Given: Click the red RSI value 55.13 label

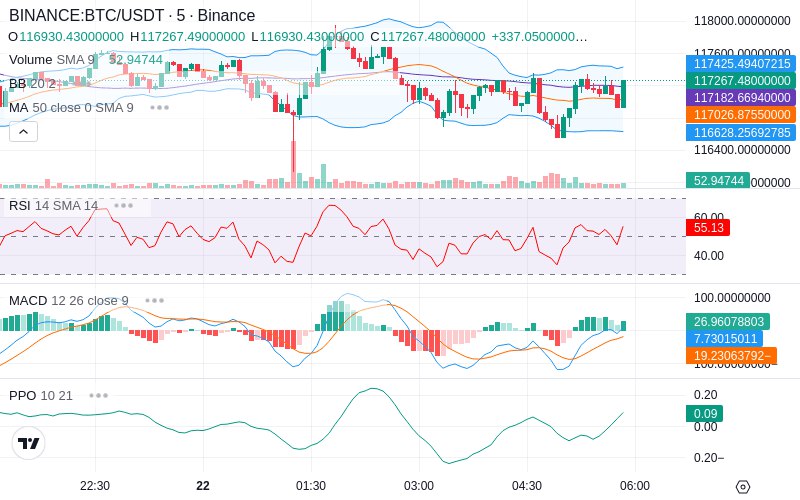Looking at the screenshot, I should [x=708, y=227].
